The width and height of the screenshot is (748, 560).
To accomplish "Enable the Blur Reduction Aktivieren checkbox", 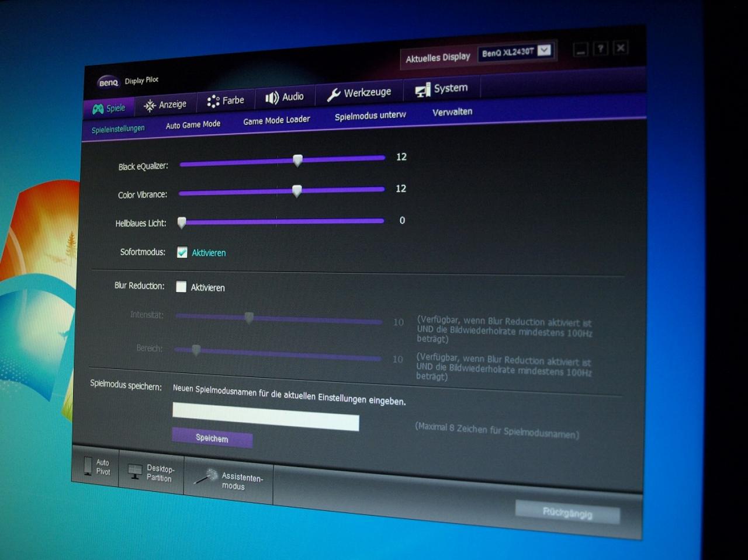I will coord(181,287).
